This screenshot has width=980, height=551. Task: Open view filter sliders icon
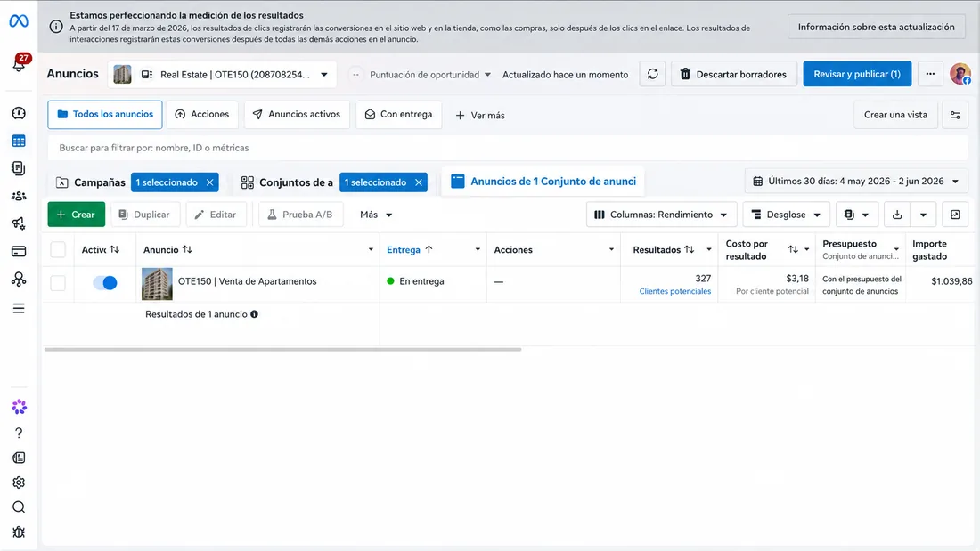point(955,115)
